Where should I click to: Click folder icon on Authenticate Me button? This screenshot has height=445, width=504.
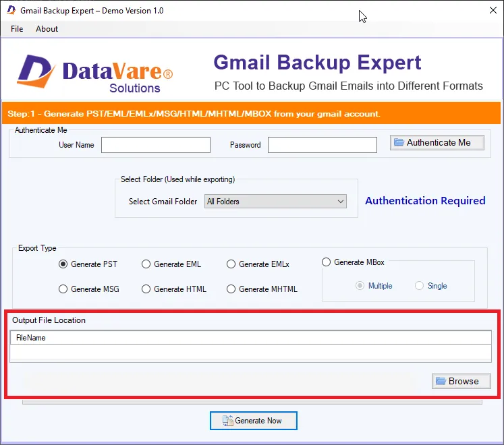point(399,142)
